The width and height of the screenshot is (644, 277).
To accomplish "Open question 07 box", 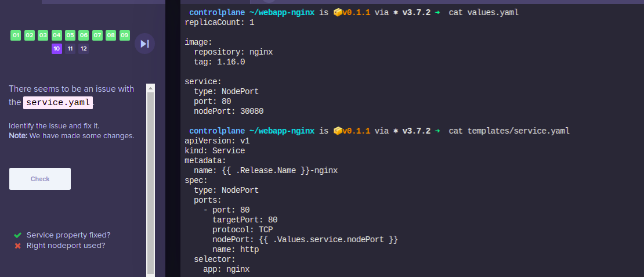I will click(x=97, y=35).
